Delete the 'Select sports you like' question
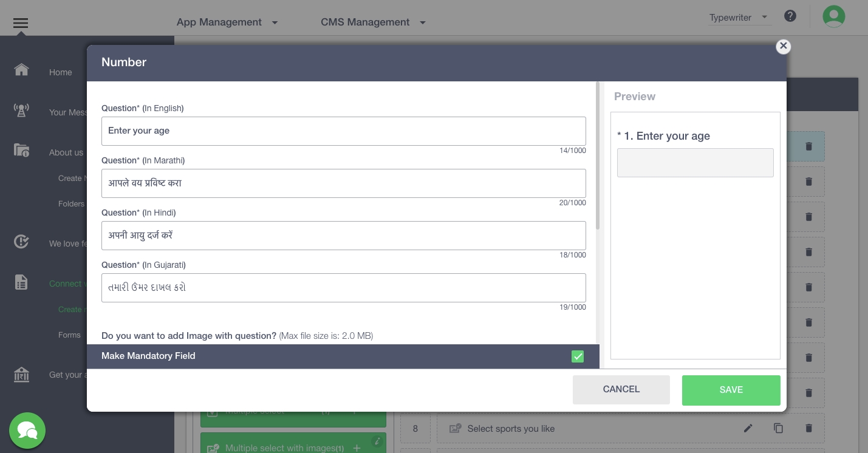868x453 pixels. tap(808, 429)
